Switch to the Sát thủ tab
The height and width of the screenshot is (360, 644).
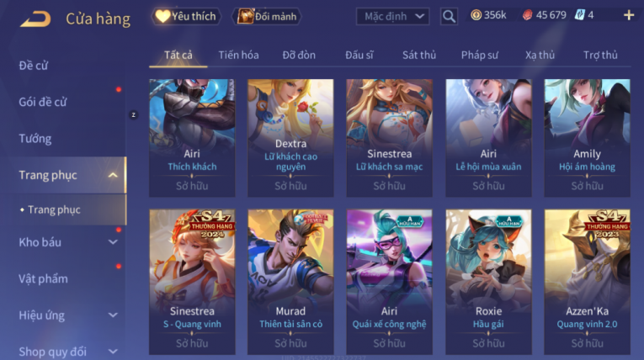coord(419,55)
